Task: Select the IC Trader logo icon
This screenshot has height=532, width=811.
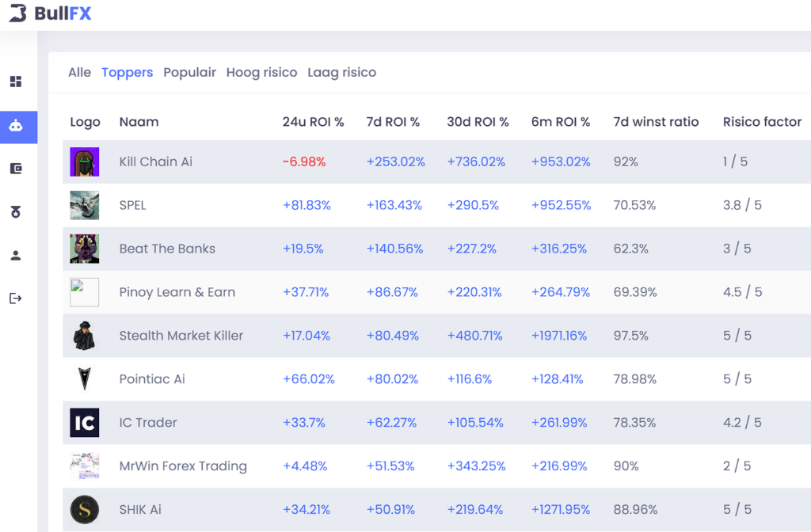Action: pyautogui.click(x=84, y=423)
